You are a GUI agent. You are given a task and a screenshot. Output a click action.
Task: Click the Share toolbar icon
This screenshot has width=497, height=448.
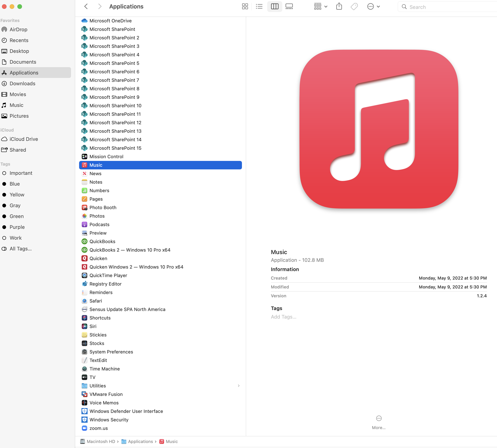339,7
